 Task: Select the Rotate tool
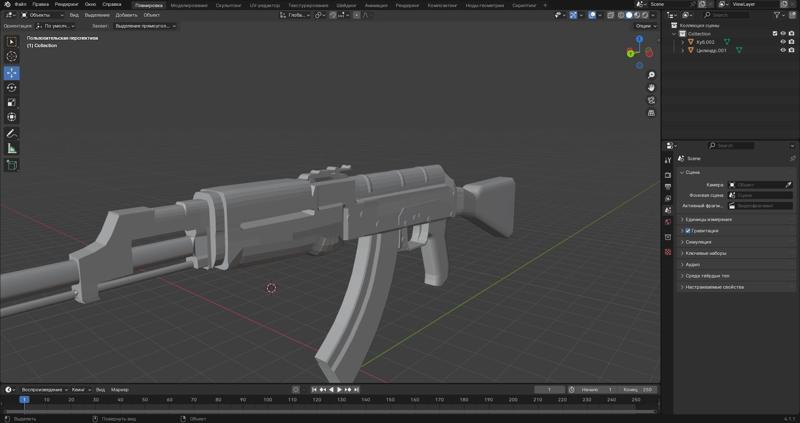point(12,88)
